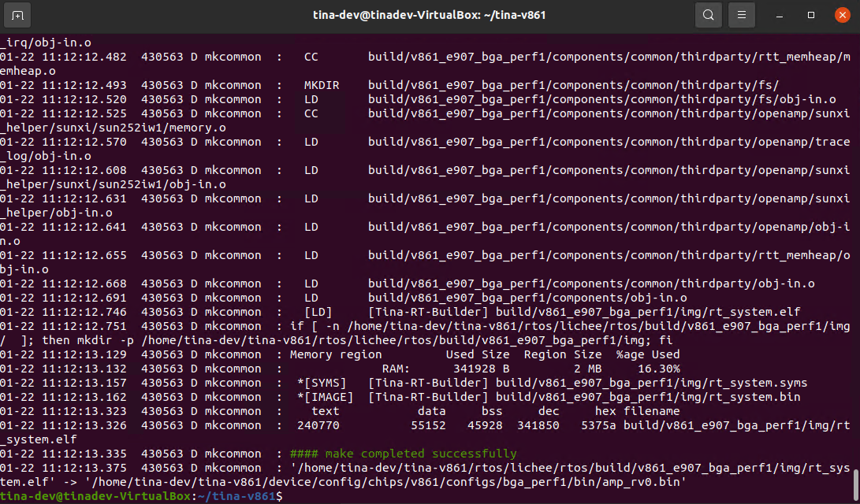Click the window title in the header bar

pos(430,15)
